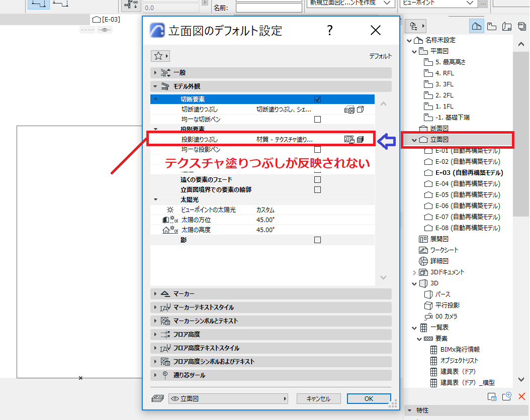Screen dimensions: 530x420
Task: Click the orange dashed trace reference icon
Action: (x=87, y=30)
